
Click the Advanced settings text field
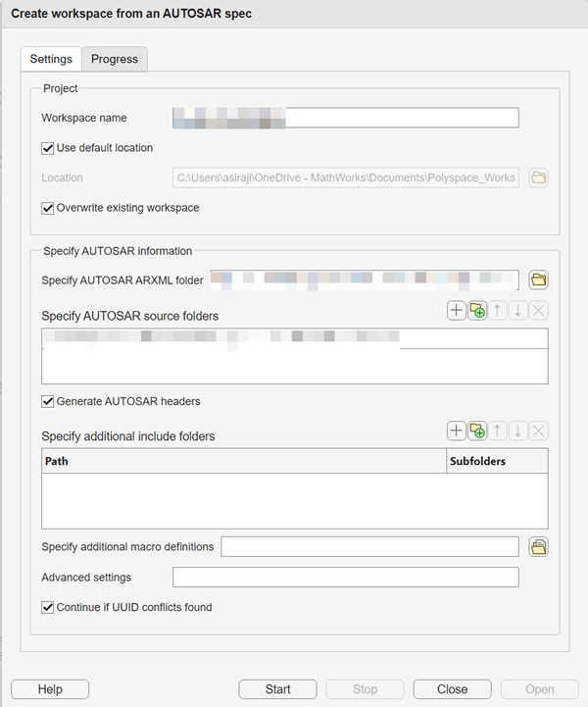pos(345,577)
